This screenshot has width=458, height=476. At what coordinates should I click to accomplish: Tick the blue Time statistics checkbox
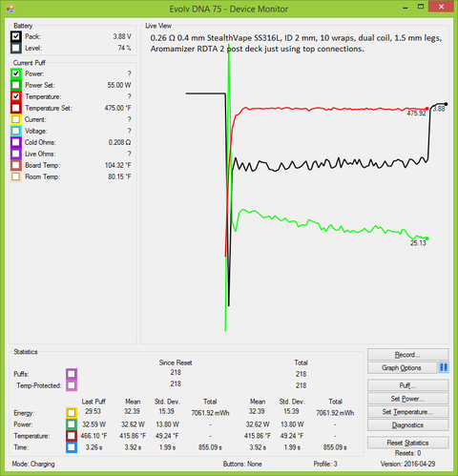(72, 447)
